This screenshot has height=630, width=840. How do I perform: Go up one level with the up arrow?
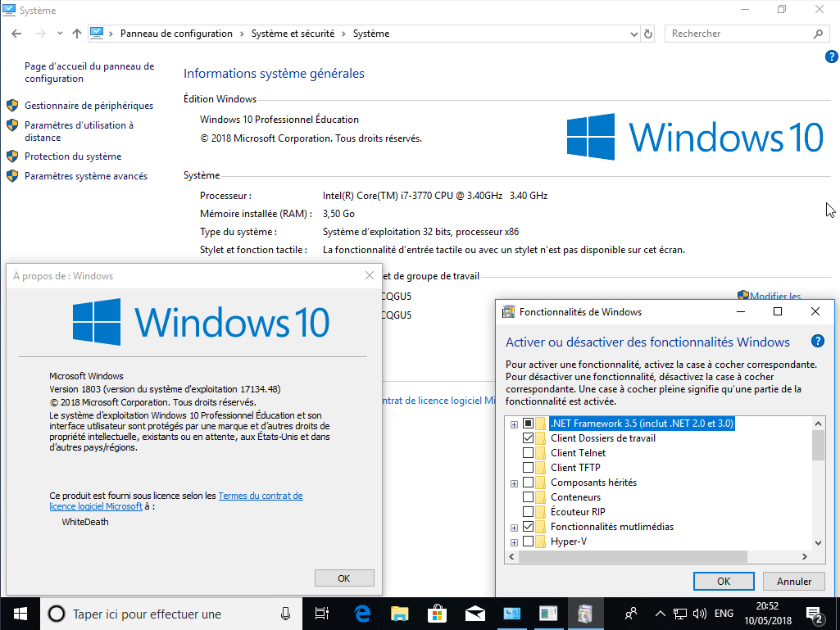[x=76, y=34]
